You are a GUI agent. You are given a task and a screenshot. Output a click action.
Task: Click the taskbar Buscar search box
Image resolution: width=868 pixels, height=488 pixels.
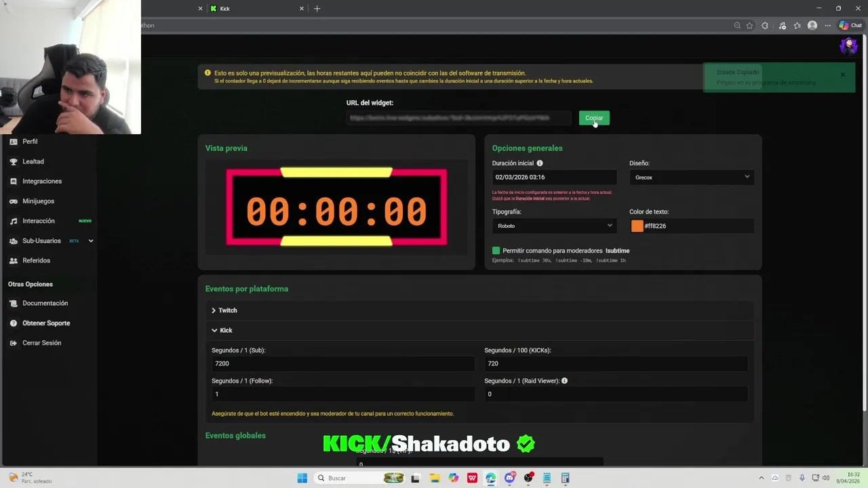(361, 478)
